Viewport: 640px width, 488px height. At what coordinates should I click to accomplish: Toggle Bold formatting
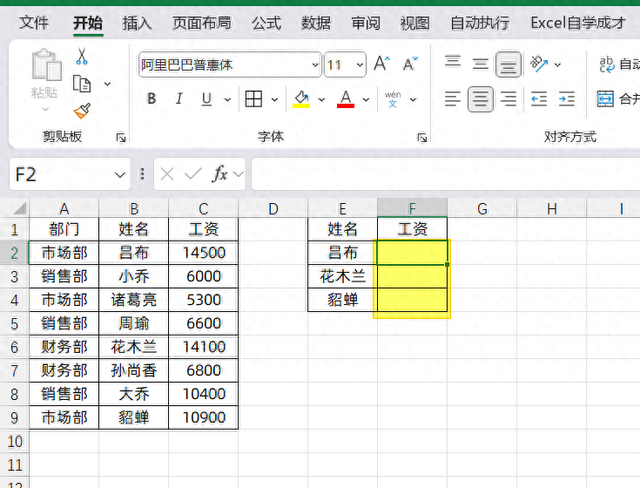pyautogui.click(x=151, y=99)
